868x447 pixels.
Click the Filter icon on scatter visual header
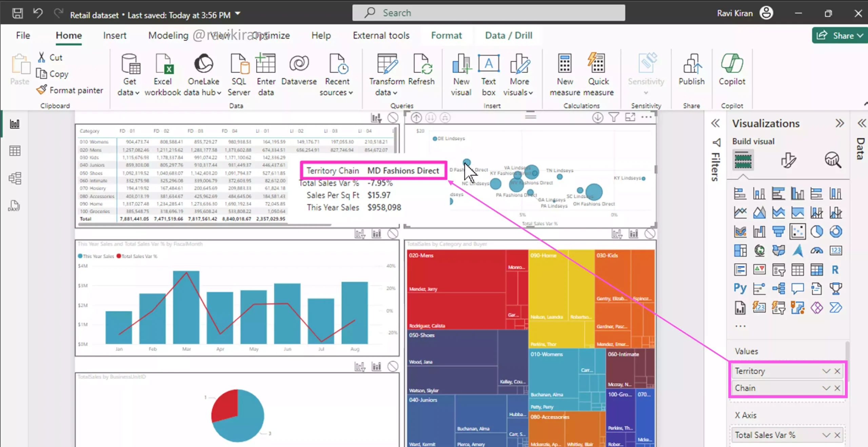pos(614,118)
